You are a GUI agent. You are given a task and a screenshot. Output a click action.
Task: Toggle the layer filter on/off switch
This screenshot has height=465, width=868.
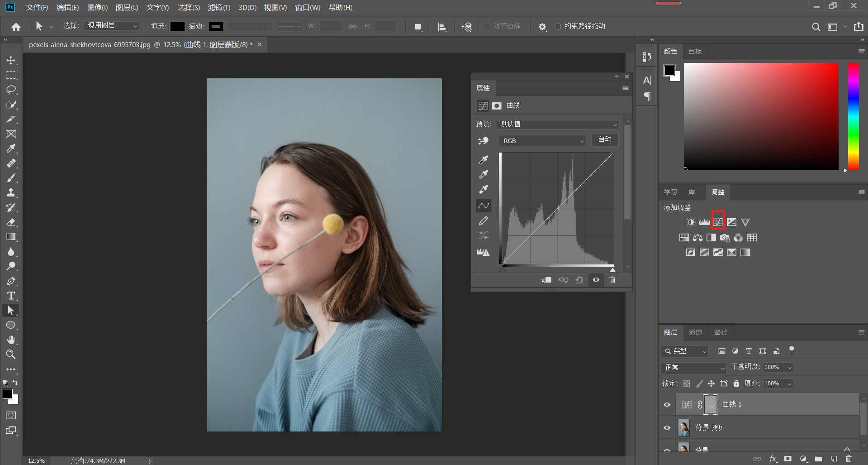coord(792,350)
